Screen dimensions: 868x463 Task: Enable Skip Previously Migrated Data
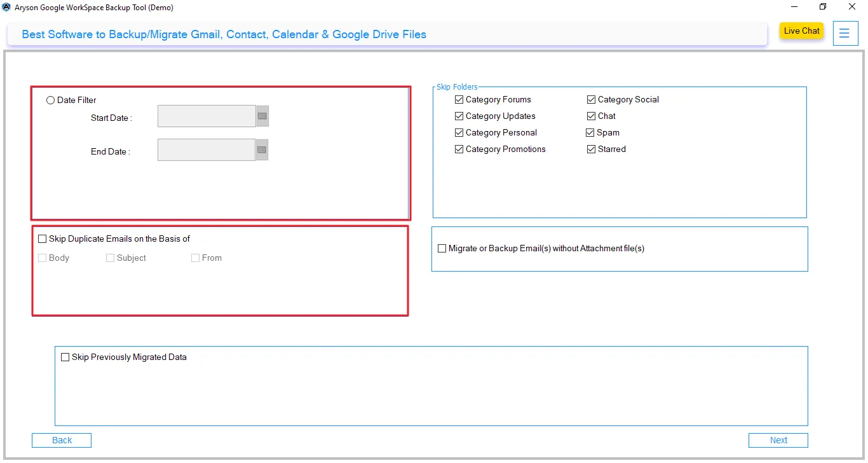tap(65, 357)
